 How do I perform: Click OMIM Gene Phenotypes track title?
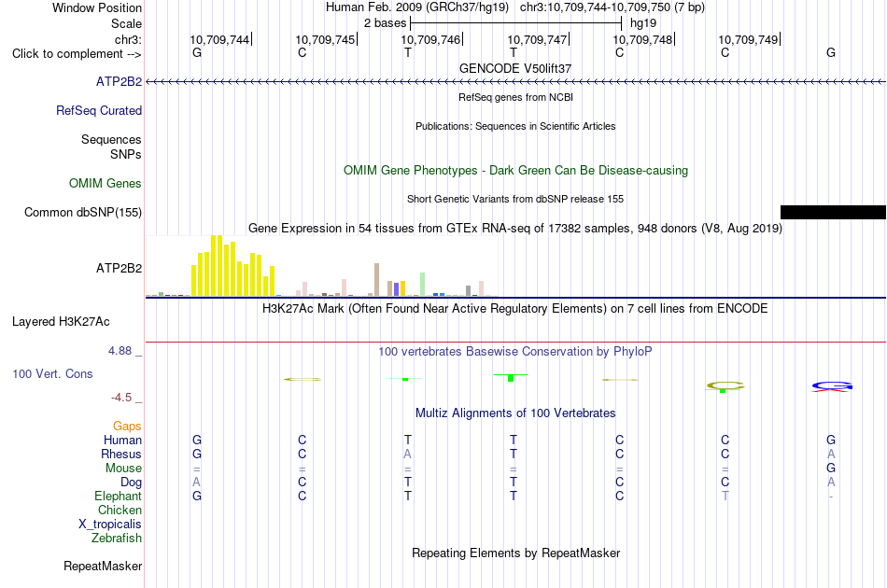515,170
